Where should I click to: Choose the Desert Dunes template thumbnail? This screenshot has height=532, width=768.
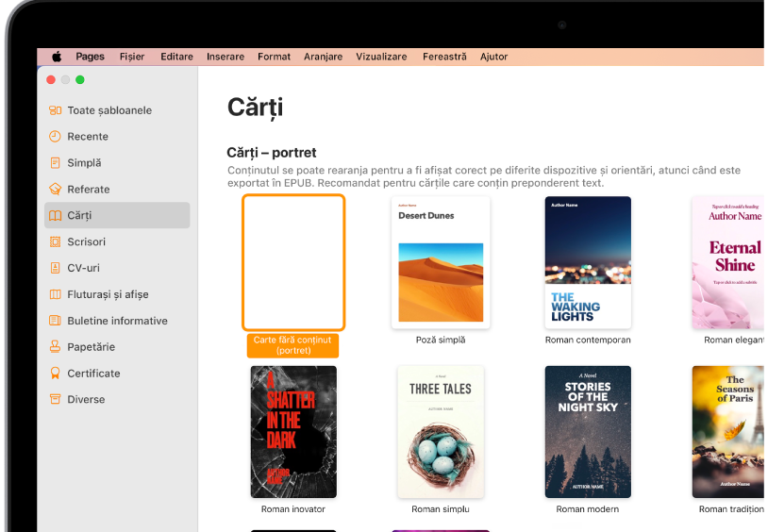coord(441,262)
